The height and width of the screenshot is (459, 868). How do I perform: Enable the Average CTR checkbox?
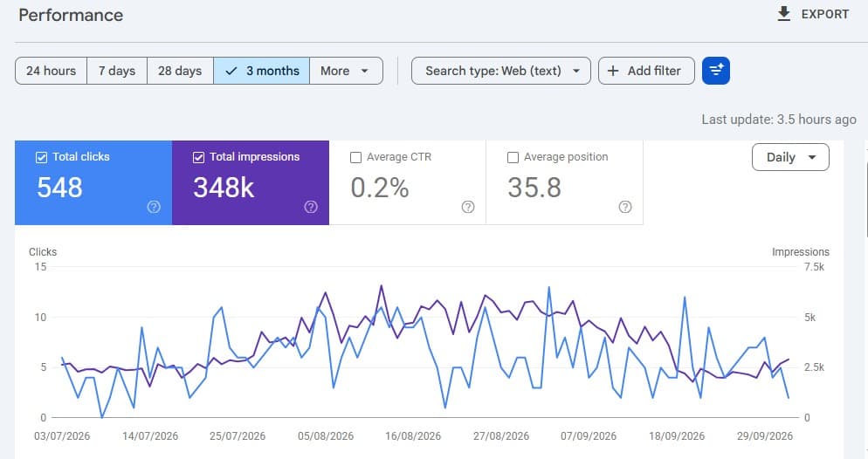(x=356, y=158)
